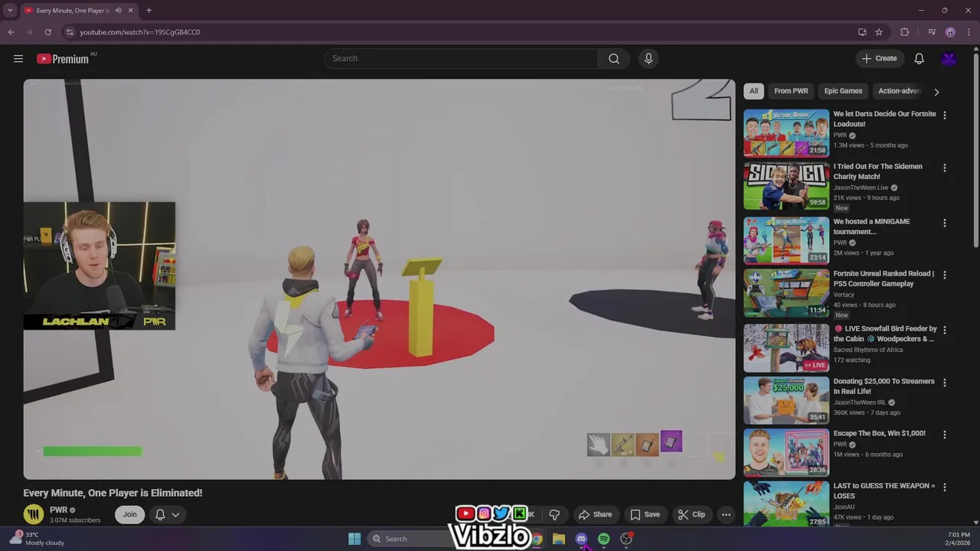The height and width of the screenshot is (551, 980).
Task: Open the Chrome profile avatar
Action: coord(950,32)
